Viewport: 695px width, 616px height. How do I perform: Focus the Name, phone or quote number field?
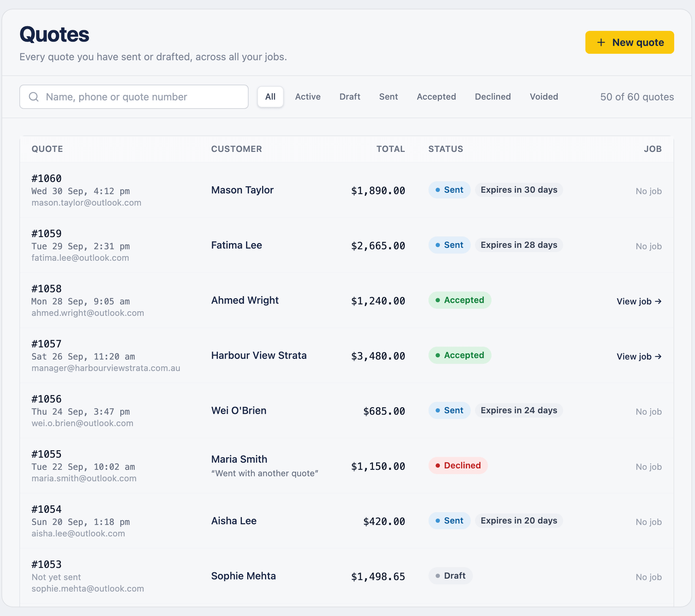(x=134, y=97)
